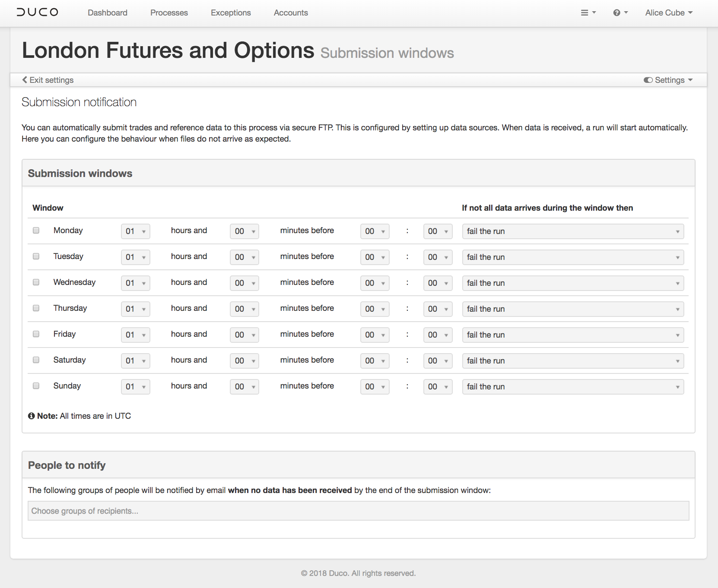Open Tuesday's minutes-before dropdown
Screen dimensions: 718x588
pos(245,257)
